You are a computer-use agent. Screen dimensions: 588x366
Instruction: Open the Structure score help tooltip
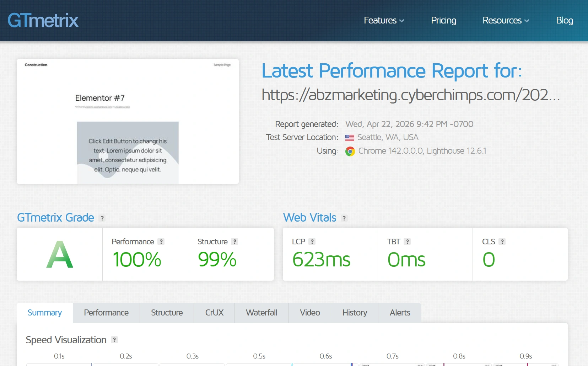(x=234, y=242)
